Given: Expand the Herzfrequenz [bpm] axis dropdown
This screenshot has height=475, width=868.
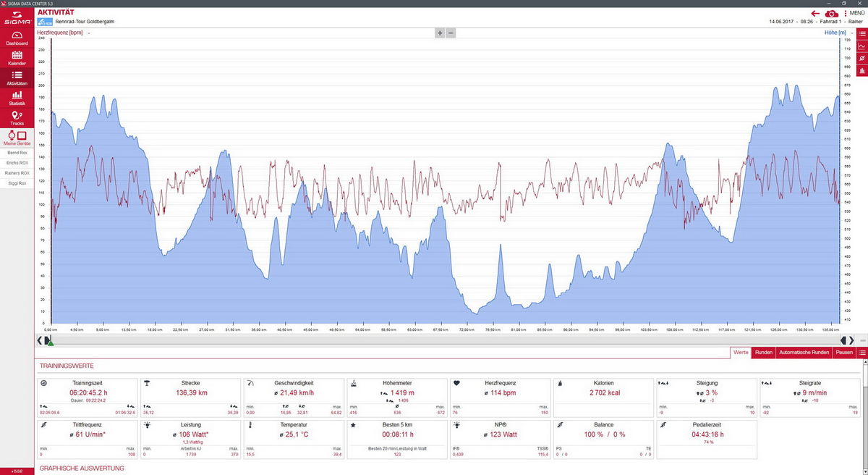Looking at the screenshot, I should [x=89, y=33].
